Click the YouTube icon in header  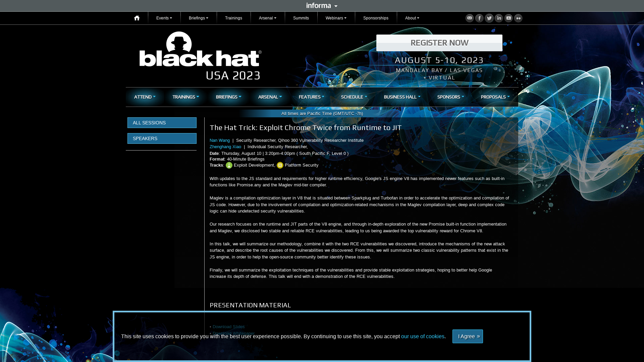click(508, 18)
